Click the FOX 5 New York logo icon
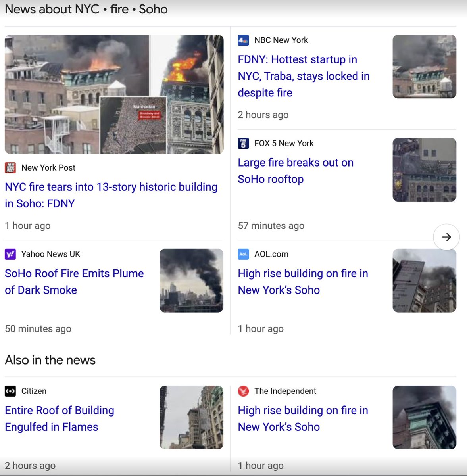 point(243,143)
